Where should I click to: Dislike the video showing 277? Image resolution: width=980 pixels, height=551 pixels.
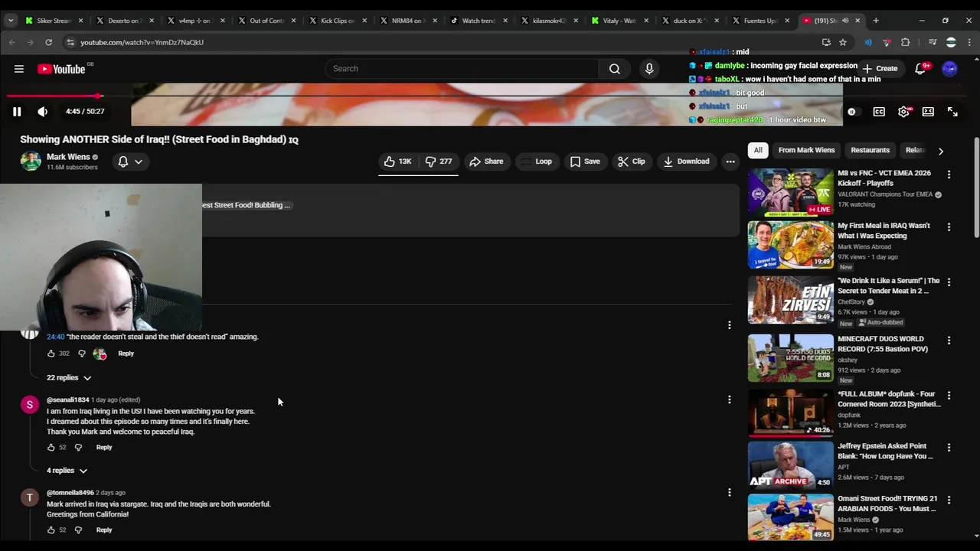click(439, 161)
